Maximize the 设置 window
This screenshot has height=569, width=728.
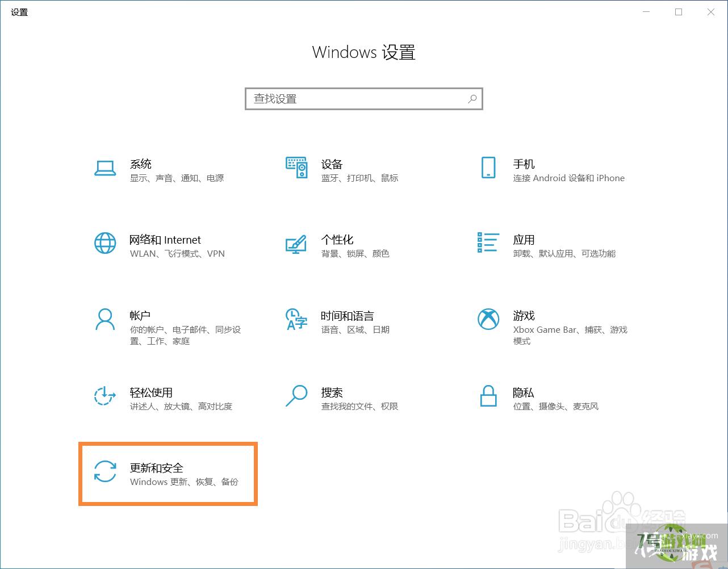click(x=678, y=12)
